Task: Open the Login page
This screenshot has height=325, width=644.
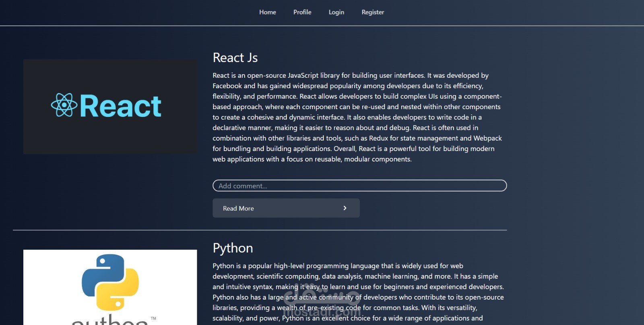Action: tap(336, 12)
